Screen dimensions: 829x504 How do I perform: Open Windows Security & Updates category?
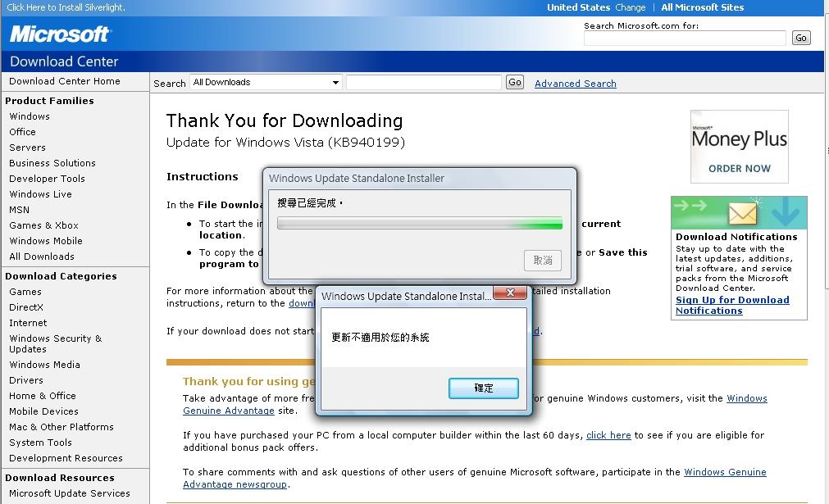pyautogui.click(x=56, y=344)
